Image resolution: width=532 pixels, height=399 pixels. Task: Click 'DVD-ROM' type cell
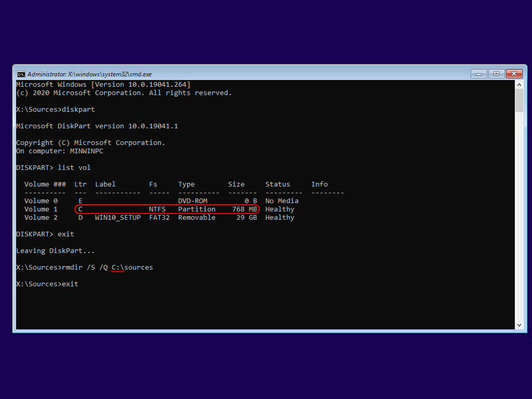(193, 201)
